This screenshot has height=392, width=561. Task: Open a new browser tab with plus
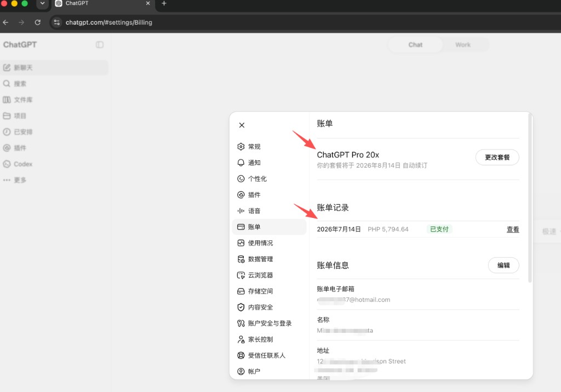tap(164, 4)
